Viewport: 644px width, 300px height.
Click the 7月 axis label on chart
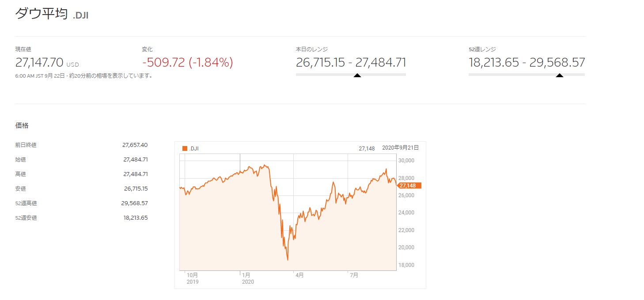click(x=354, y=275)
